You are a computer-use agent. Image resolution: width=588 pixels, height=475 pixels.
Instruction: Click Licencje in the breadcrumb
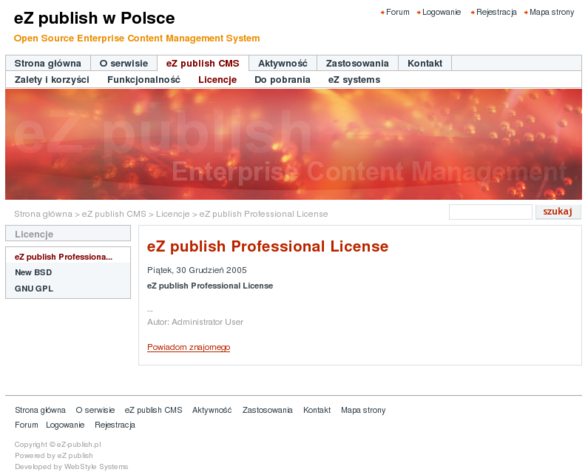click(x=173, y=214)
